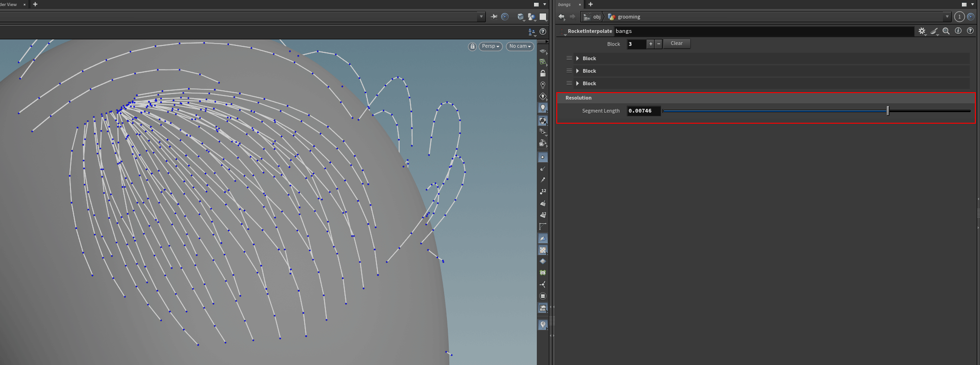Click the eye with play arrow icon
The width and height of the screenshot is (980, 365).
[x=542, y=144]
